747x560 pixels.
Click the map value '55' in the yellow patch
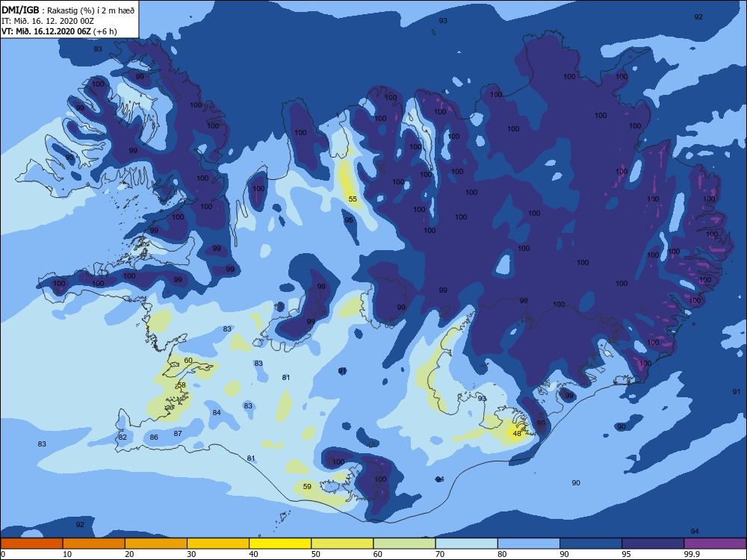click(353, 199)
